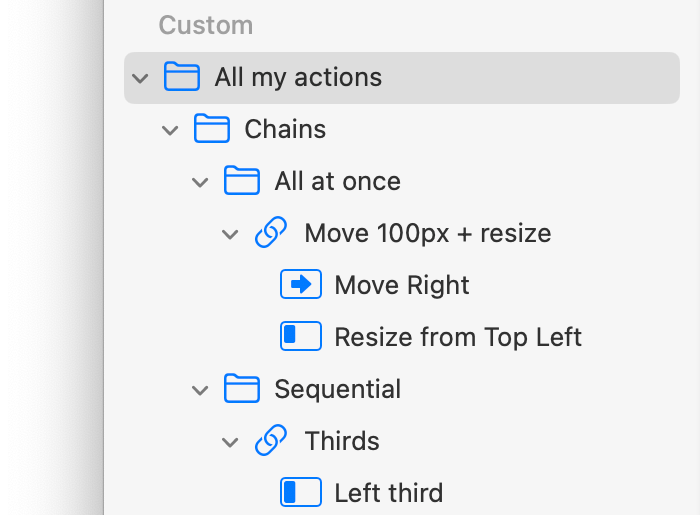Viewport: 700px width, 515px height.
Task: Click the Sequential folder icon
Action: [x=241, y=389]
